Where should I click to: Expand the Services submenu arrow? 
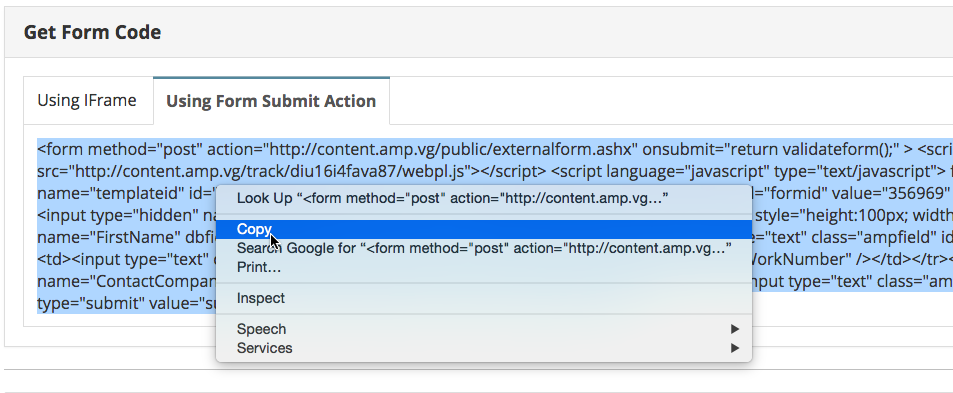[x=735, y=348]
